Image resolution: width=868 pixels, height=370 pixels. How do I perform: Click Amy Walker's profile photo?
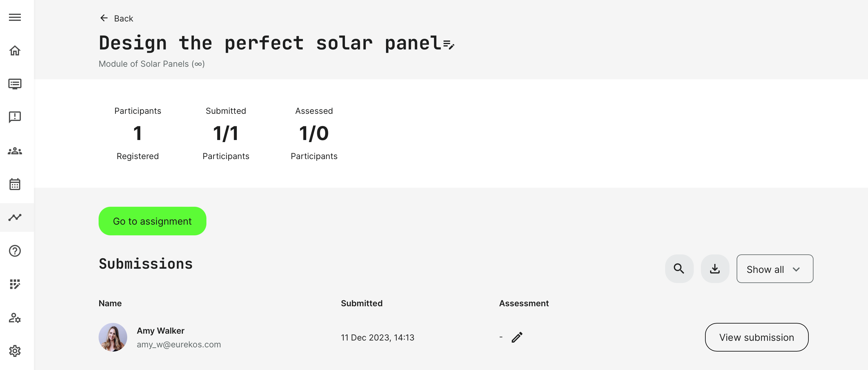pos(113,337)
